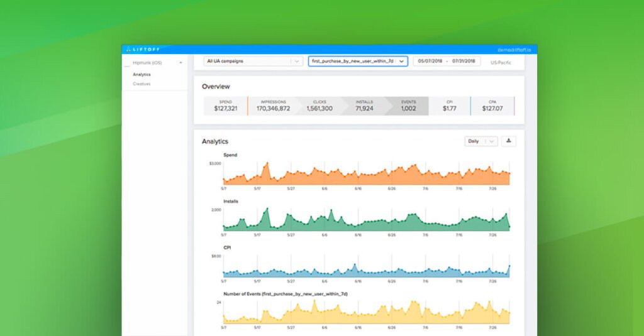Image resolution: width=644 pixels, height=336 pixels.
Task: Select the Spend $127,321 overview tile
Action: click(x=226, y=106)
